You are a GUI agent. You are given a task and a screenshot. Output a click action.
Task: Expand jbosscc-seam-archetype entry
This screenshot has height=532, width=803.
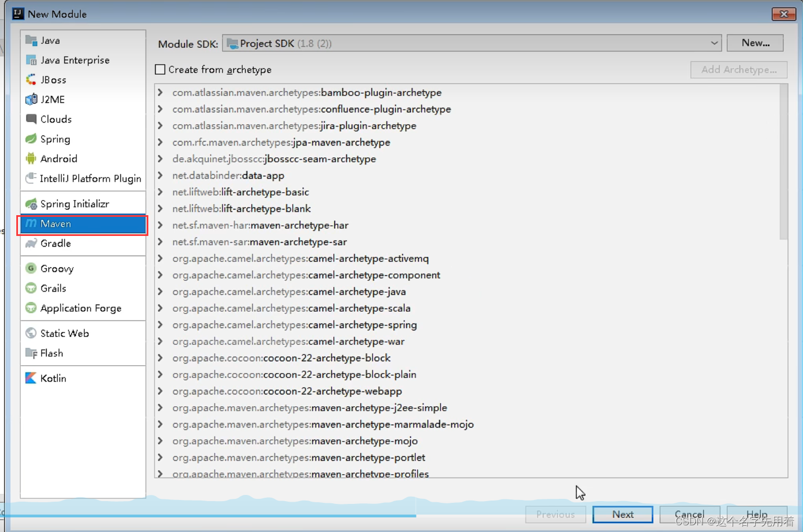pos(161,158)
